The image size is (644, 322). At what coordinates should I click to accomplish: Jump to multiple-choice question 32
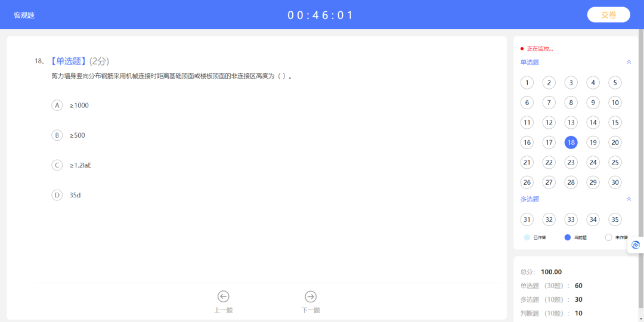549,219
